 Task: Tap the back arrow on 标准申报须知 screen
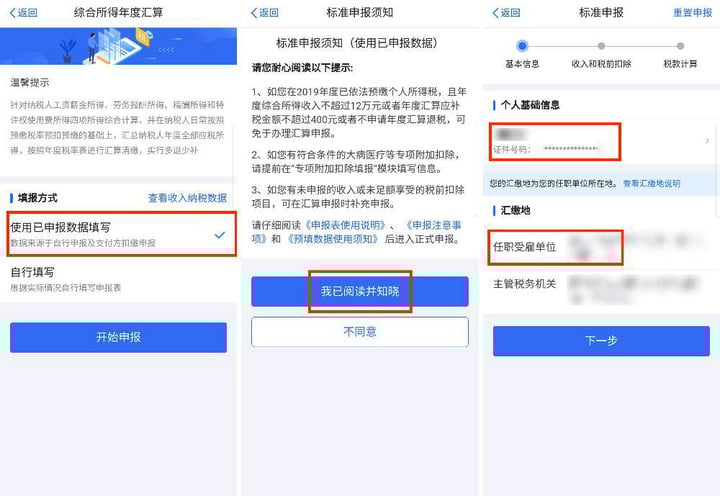[x=264, y=13]
